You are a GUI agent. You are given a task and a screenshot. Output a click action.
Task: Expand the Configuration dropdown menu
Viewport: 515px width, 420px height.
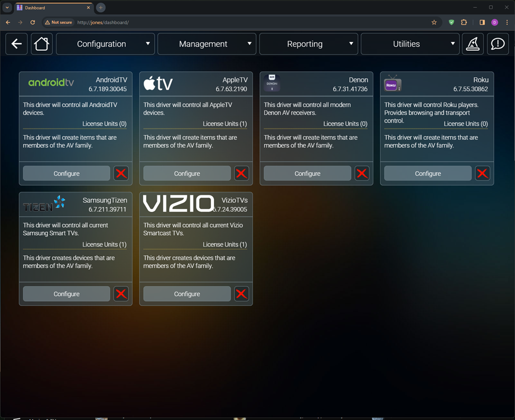click(x=106, y=44)
